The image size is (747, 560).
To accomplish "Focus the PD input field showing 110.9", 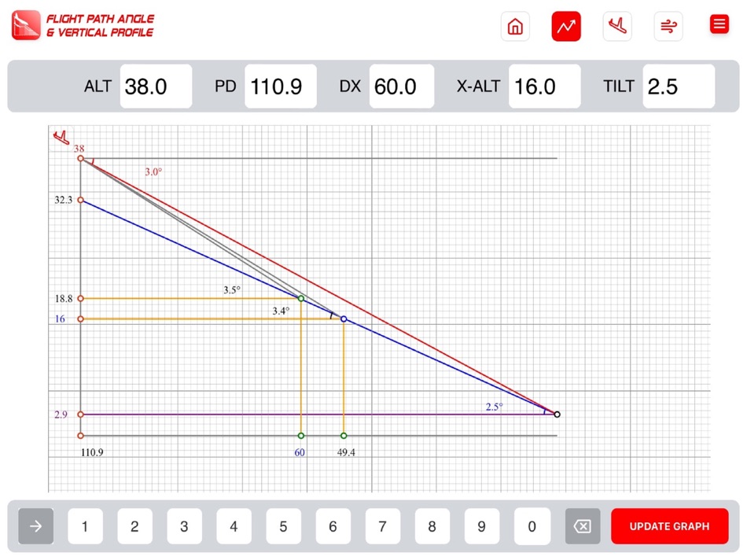I will pos(281,87).
